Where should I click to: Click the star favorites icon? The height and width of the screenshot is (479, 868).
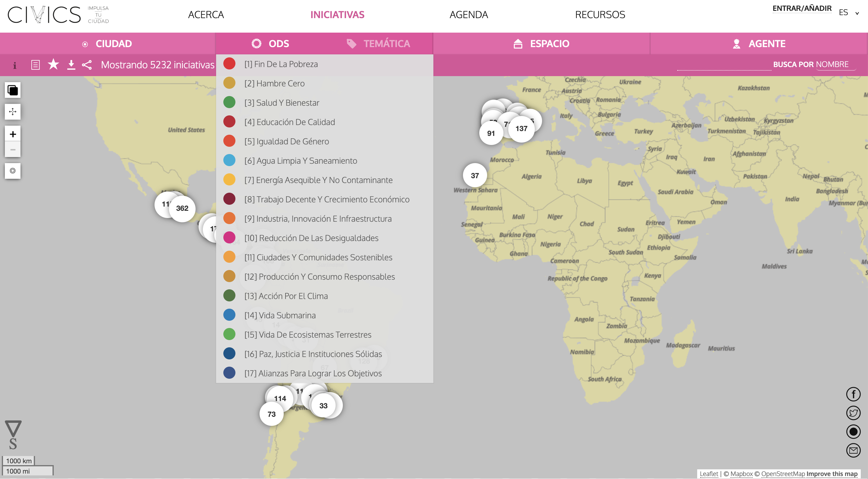(x=53, y=64)
